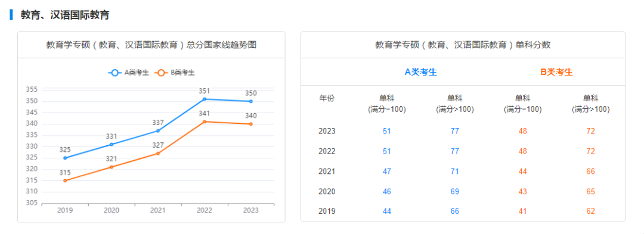Click the orange B类 data point for 2022
The image size is (644, 234).
pos(205,121)
